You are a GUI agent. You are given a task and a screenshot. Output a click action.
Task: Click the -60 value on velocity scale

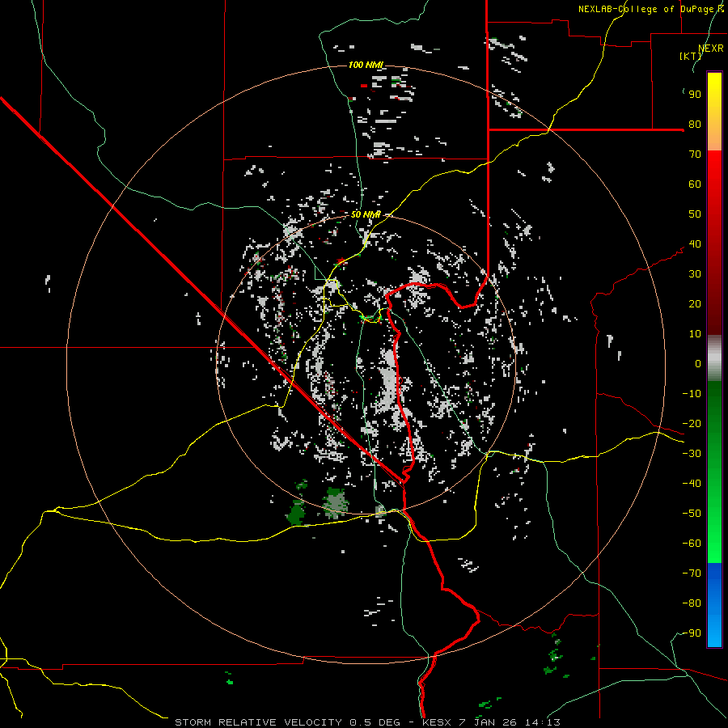tap(692, 544)
